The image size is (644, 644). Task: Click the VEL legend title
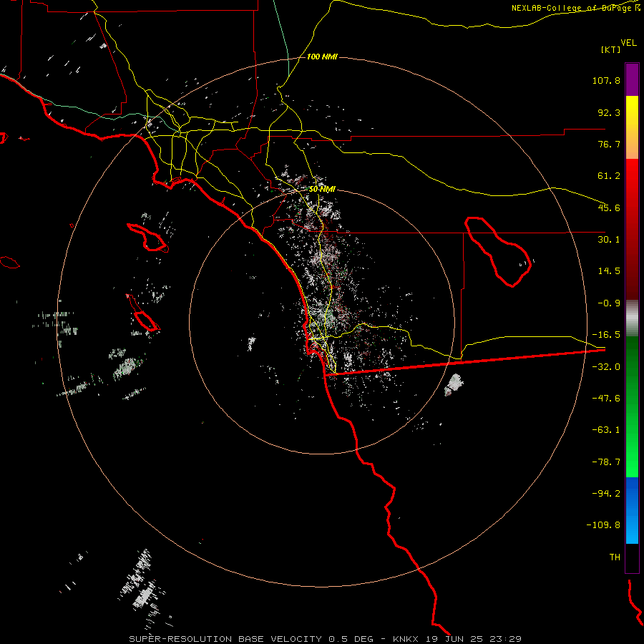628,43
